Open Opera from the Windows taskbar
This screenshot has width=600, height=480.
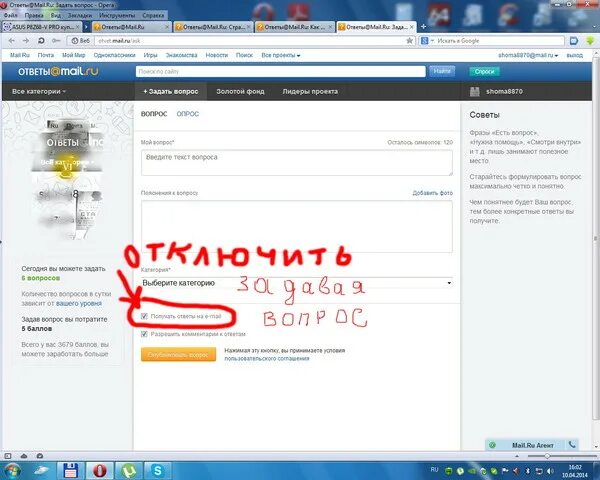coord(99,470)
